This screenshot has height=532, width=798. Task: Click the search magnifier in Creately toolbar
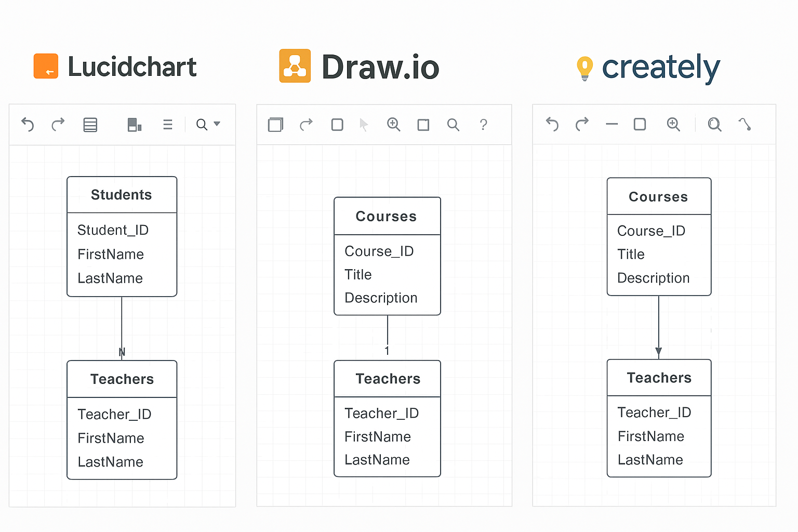(x=715, y=124)
